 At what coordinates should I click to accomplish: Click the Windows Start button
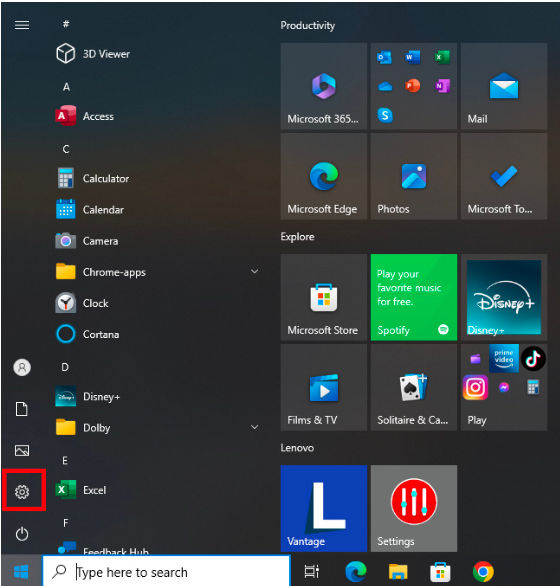pos(21,571)
